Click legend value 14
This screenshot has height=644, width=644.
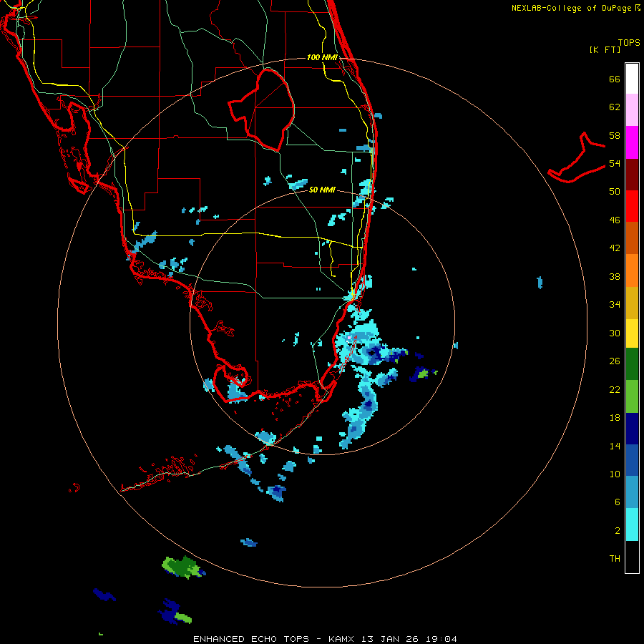[x=615, y=446]
